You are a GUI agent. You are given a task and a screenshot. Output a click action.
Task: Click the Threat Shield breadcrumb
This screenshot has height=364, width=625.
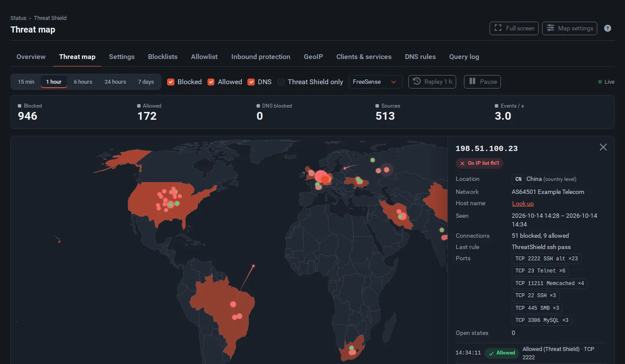pos(50,18)
